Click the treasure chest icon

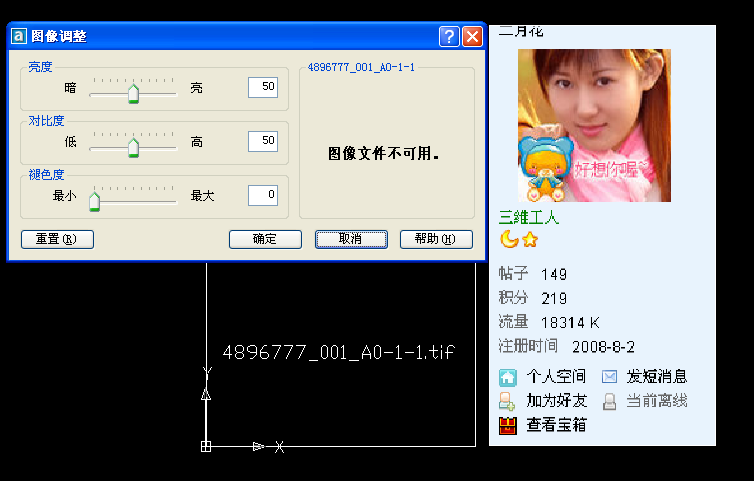[x=508, y=426]
